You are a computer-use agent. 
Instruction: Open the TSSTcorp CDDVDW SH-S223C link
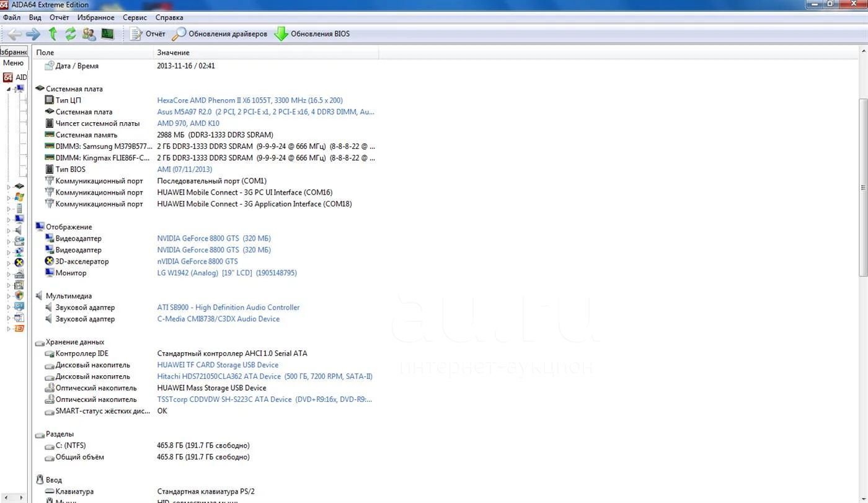pos(264,399)
